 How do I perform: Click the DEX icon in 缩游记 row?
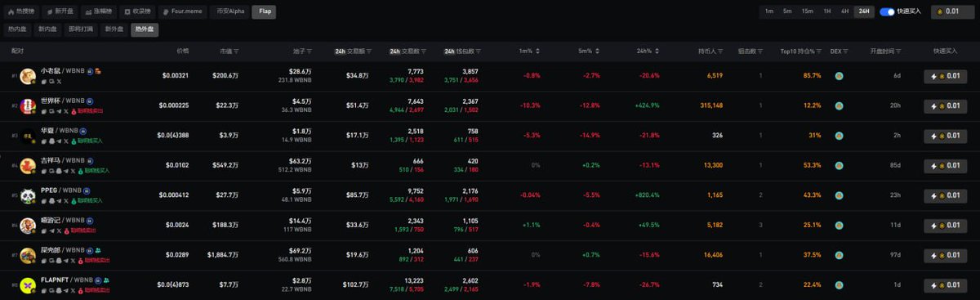pos(839,225)
